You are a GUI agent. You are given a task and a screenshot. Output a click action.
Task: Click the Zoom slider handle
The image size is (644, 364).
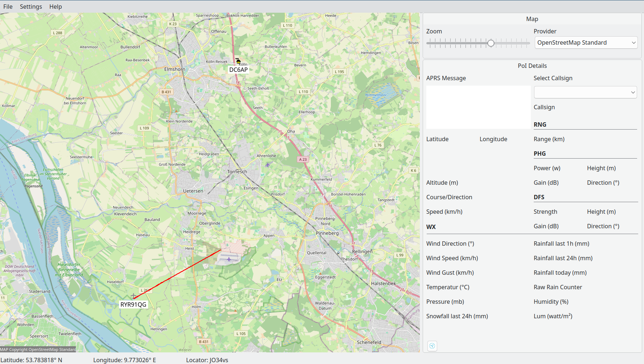[x=491, y=43]
